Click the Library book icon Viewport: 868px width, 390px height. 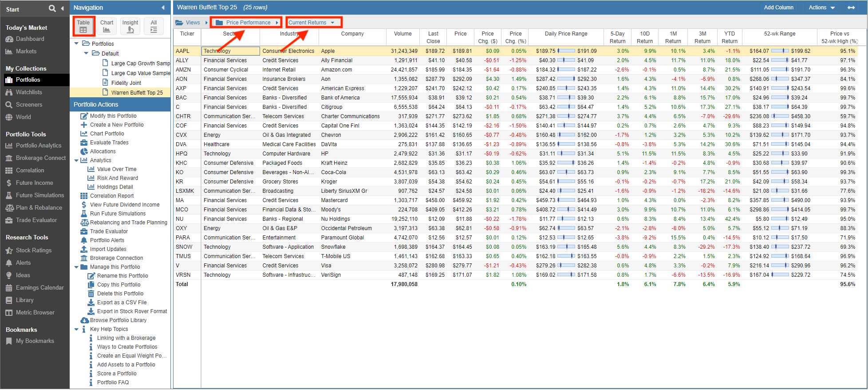tap(9, 300)
